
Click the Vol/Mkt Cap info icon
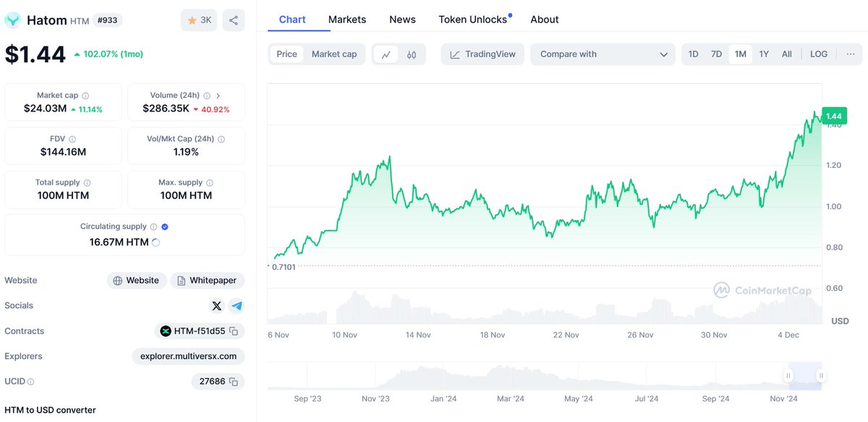(x=221, y=139)
